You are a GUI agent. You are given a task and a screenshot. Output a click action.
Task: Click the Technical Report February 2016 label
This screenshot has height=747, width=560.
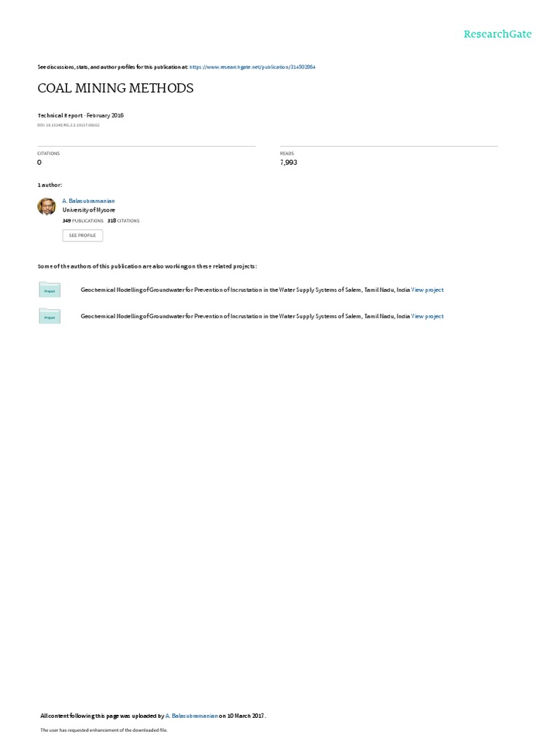pos(81,115)
